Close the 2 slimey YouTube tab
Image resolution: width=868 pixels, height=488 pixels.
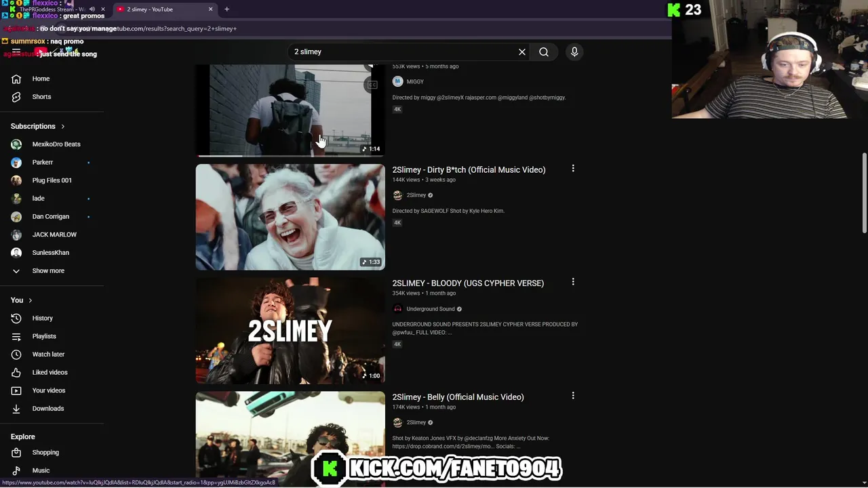210,9
